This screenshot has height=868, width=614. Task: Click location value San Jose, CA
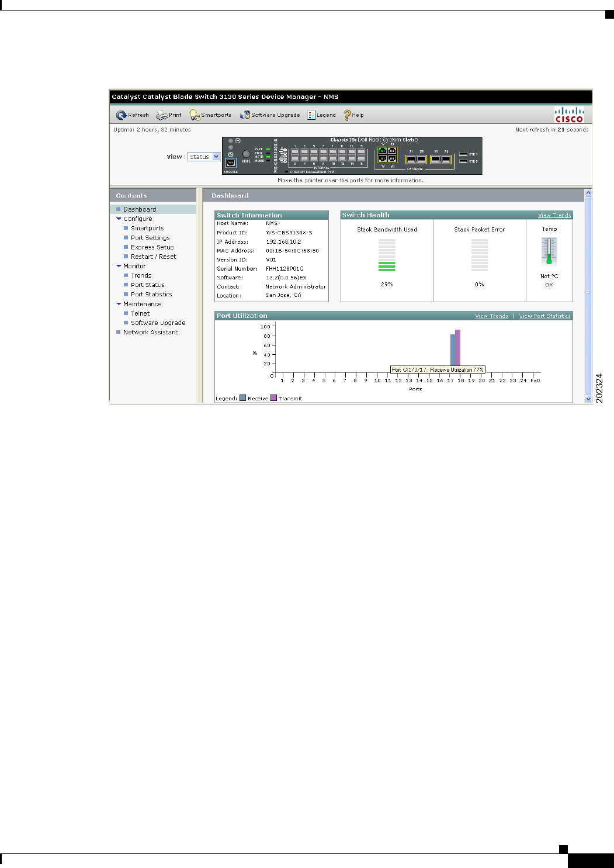coord(283,296)
